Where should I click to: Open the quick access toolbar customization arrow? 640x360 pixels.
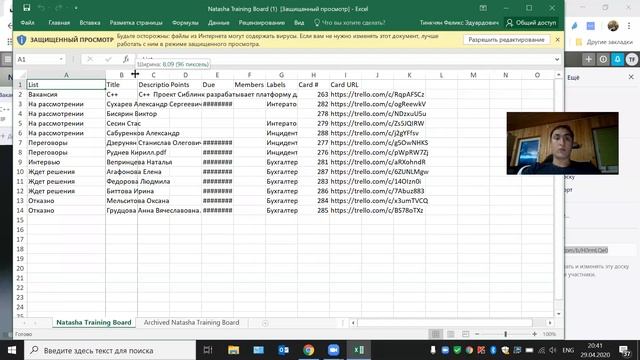point(76,8)
